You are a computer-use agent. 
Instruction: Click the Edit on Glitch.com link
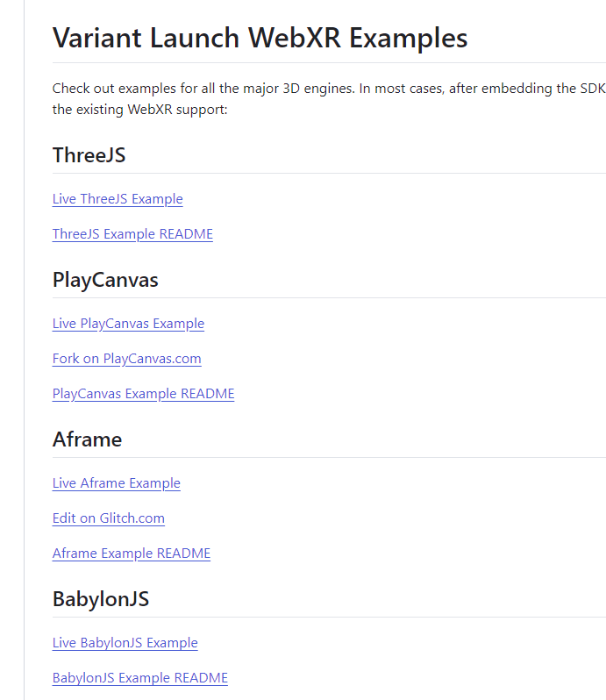(x=109, y=518)
